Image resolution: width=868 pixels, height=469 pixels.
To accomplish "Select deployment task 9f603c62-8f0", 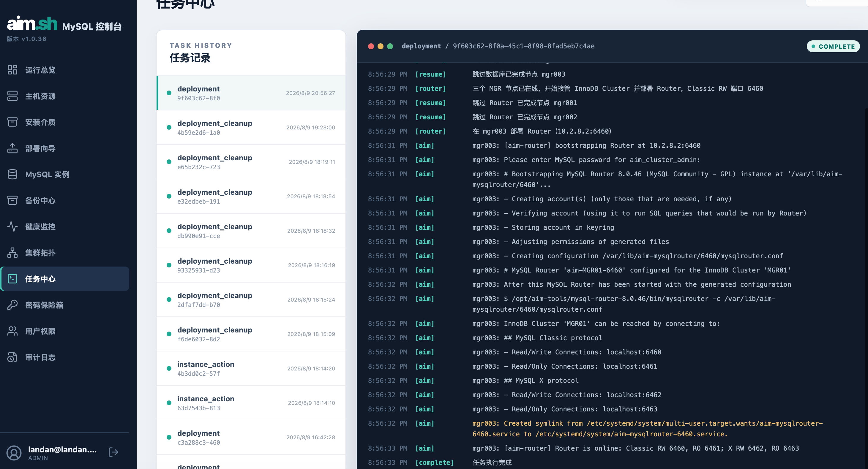I will [251, 93].
